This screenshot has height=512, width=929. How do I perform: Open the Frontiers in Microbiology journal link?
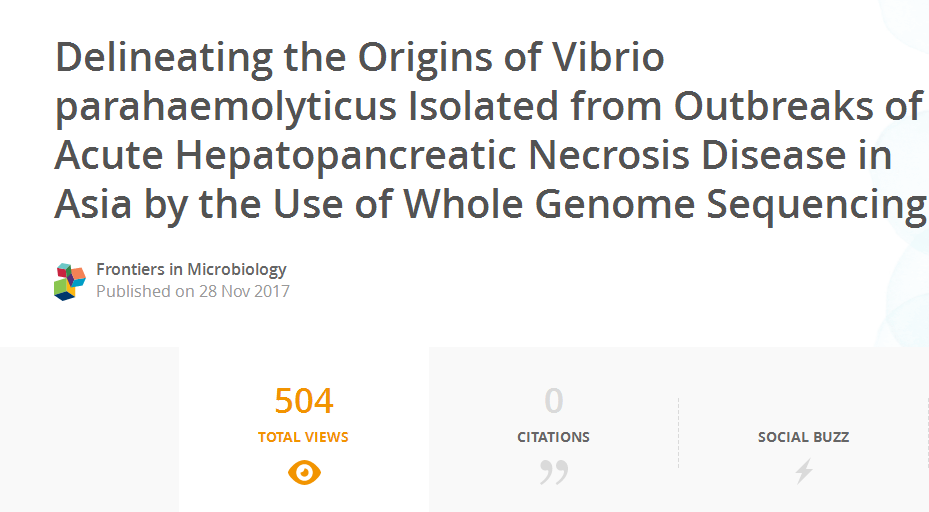[x=191, y=269]
